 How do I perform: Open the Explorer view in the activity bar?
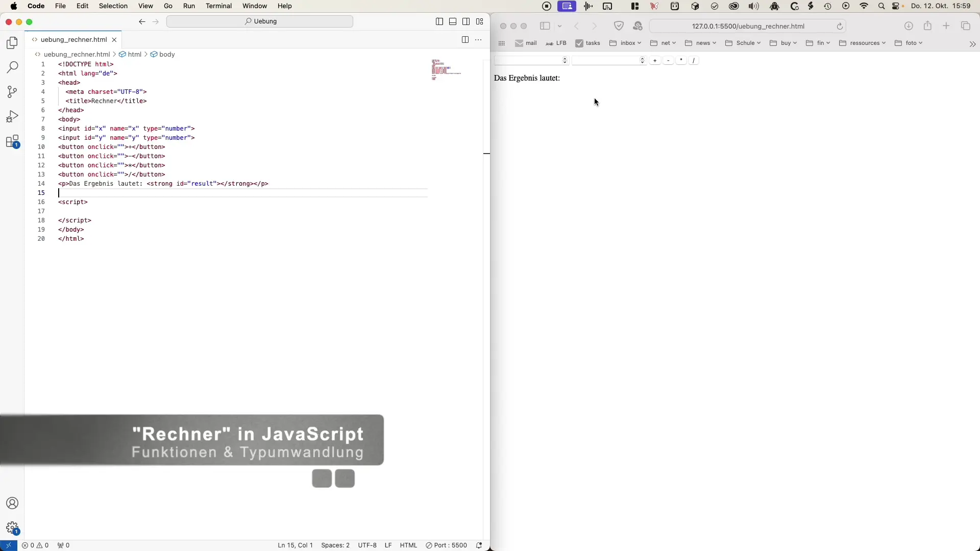tap(12, 43)
